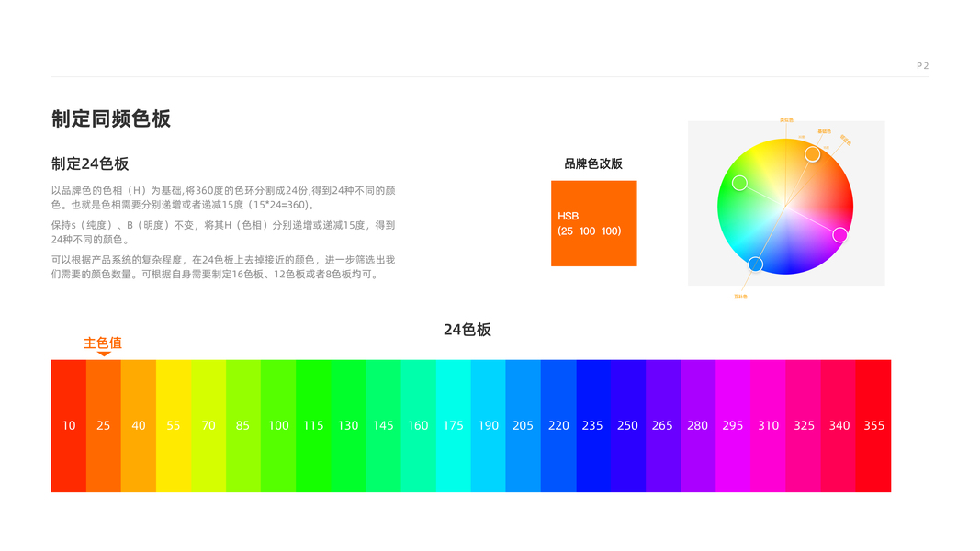Click the P2 page number

click(x=922, y=65)
